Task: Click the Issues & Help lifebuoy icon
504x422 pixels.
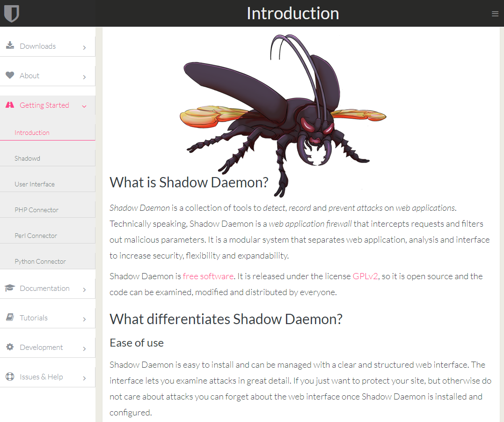Action: [10, 377]
